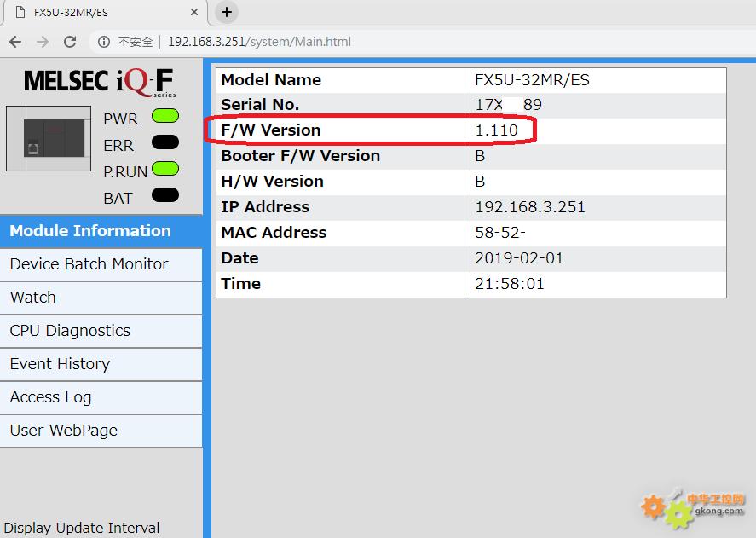Click the date value 2019-02-01
Viewport: 756px width, 538px height.
[519, 258]
